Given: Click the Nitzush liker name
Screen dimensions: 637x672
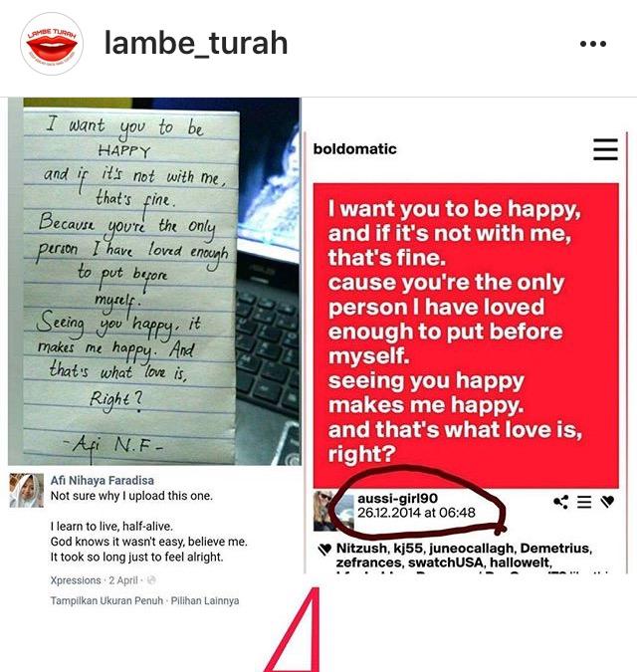Looking at the screenshot, I should click(x=361, y=549).
